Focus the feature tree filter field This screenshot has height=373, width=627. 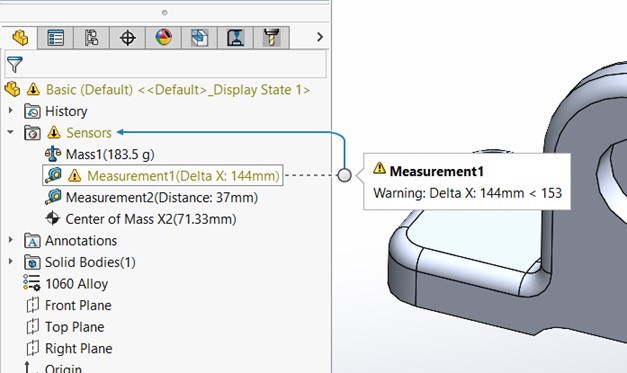[x=166, y=64]
